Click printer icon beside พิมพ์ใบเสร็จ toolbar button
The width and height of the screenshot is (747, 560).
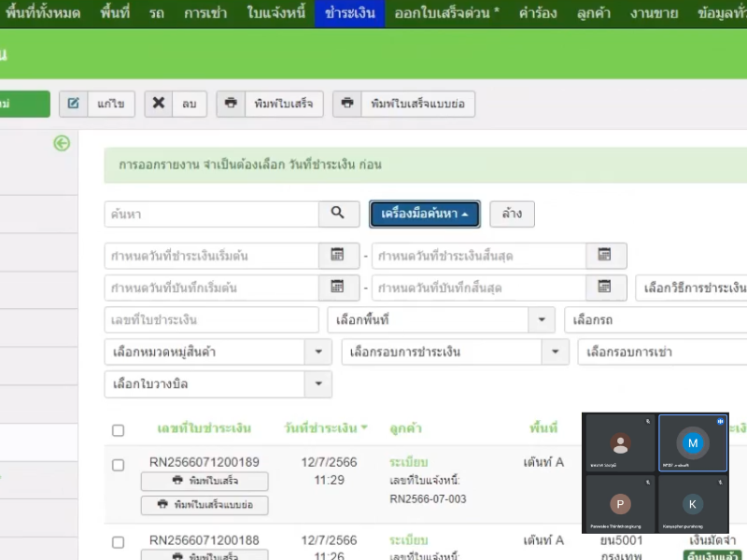[231, 104]
